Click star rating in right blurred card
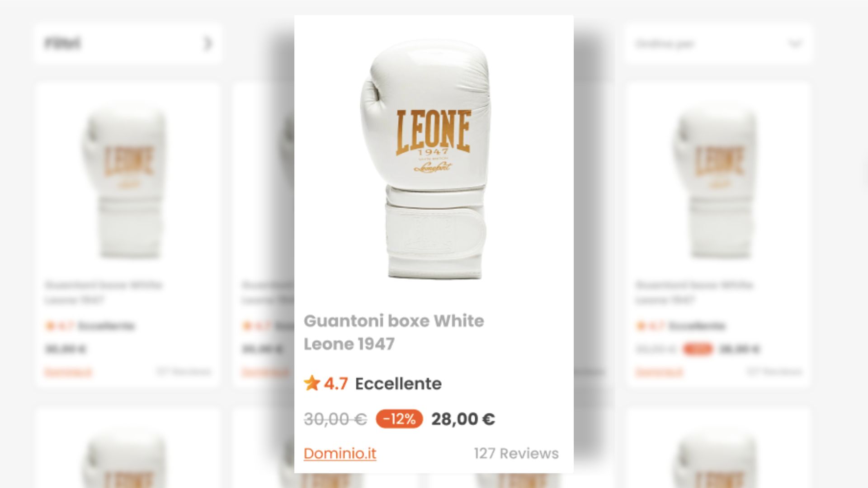The width and height of the screenshot is (868, 488). coord(641,325)
